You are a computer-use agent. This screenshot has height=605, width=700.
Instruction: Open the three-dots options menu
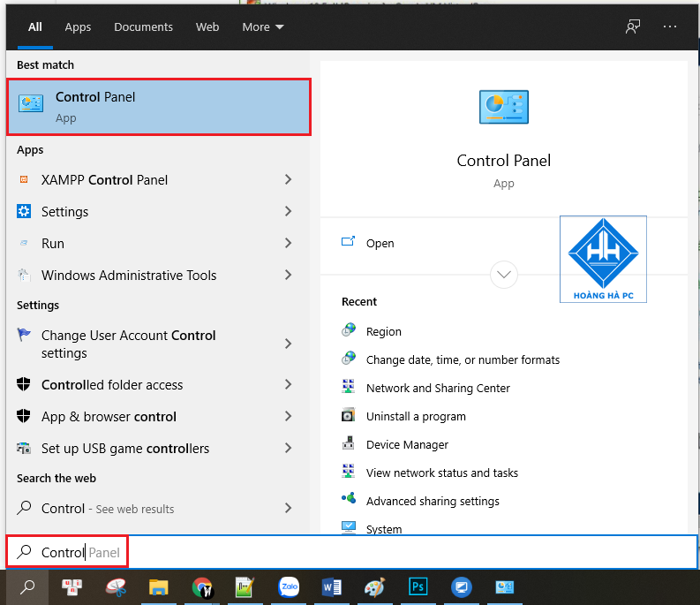pyautogui.click(x=670, y=26)
